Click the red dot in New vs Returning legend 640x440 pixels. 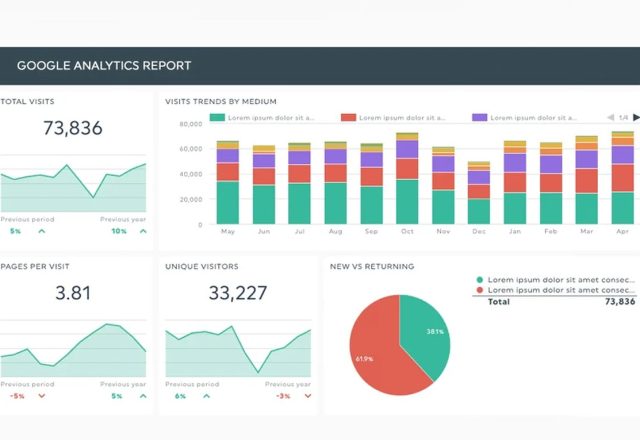click(x=480, y=290)
